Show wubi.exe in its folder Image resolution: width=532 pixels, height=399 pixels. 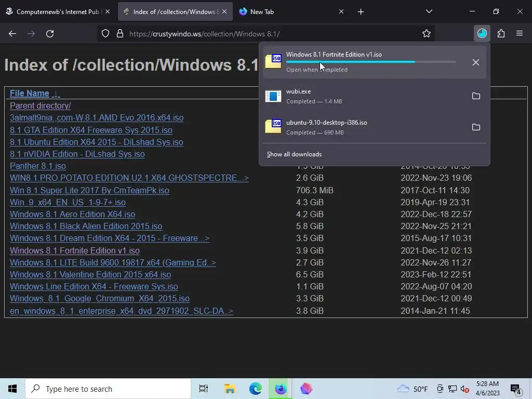point(476,96)
